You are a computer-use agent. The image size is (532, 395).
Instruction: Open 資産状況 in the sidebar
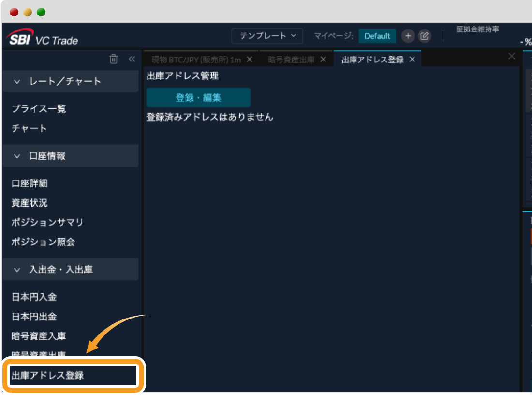31,203
